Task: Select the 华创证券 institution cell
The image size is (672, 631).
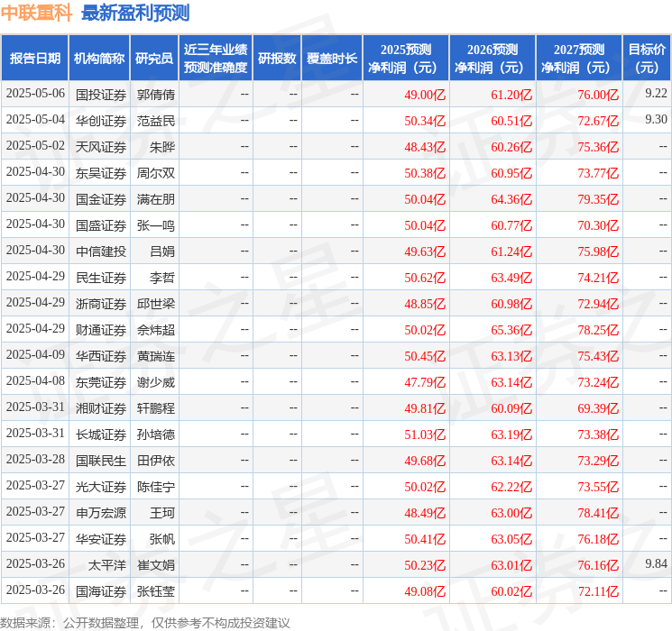Action: (x=101, y=121)
